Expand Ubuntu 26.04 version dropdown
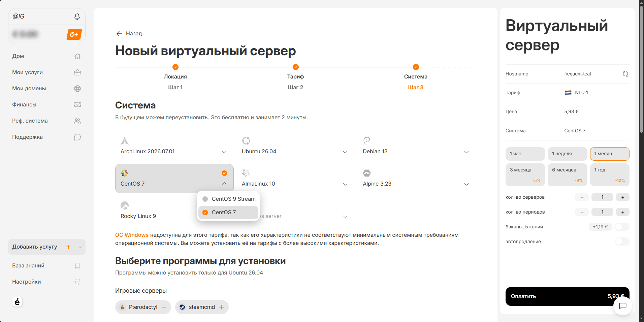This screenshot has width=644, height=322. click(345, 152)
